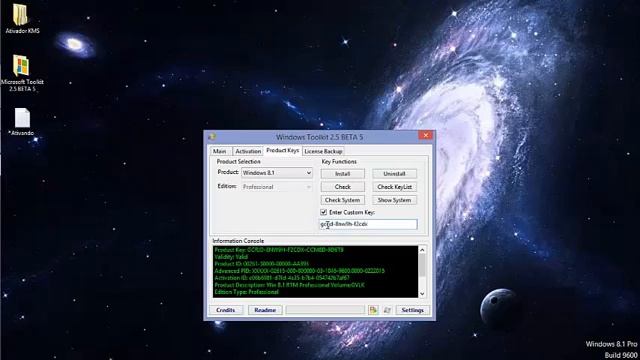Click the Check button
Screen dimensions: 640x360
[342, 187]
